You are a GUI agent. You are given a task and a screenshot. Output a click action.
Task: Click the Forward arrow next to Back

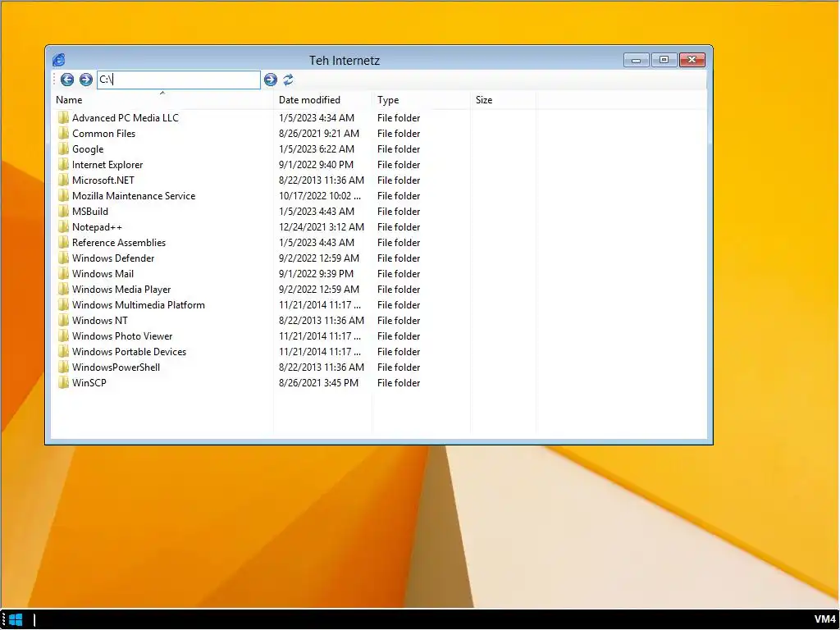[85, 80]
